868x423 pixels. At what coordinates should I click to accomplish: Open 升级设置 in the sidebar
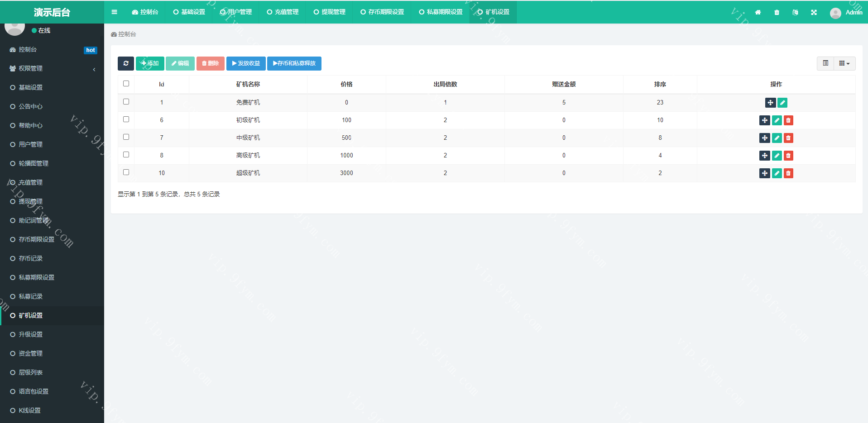tap(31, 334)
